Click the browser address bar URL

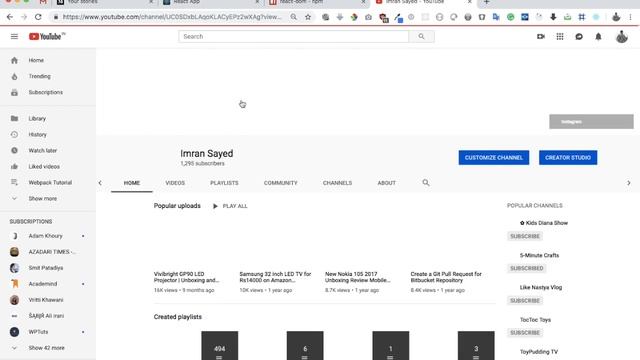tap(172, 17)
